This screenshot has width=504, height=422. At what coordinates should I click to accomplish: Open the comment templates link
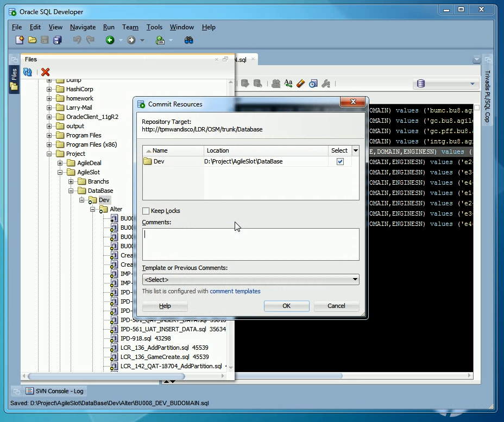tap(235, 291)
